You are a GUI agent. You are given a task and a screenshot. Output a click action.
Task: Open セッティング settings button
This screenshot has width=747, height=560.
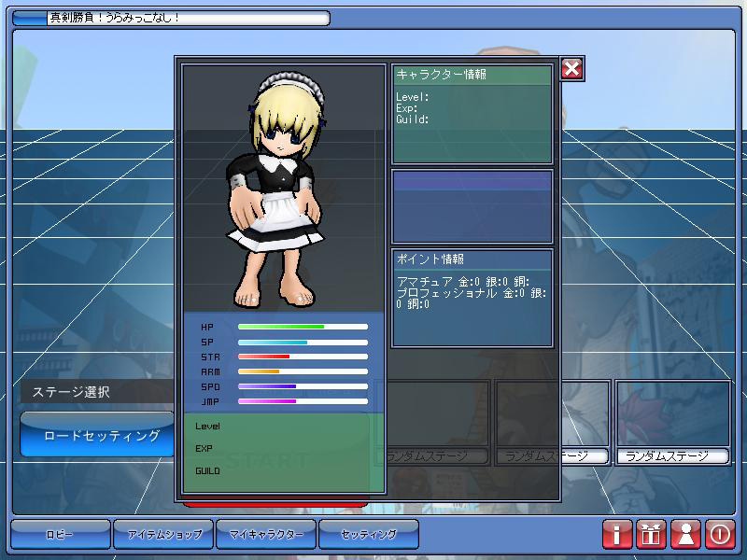coord(369,534)
